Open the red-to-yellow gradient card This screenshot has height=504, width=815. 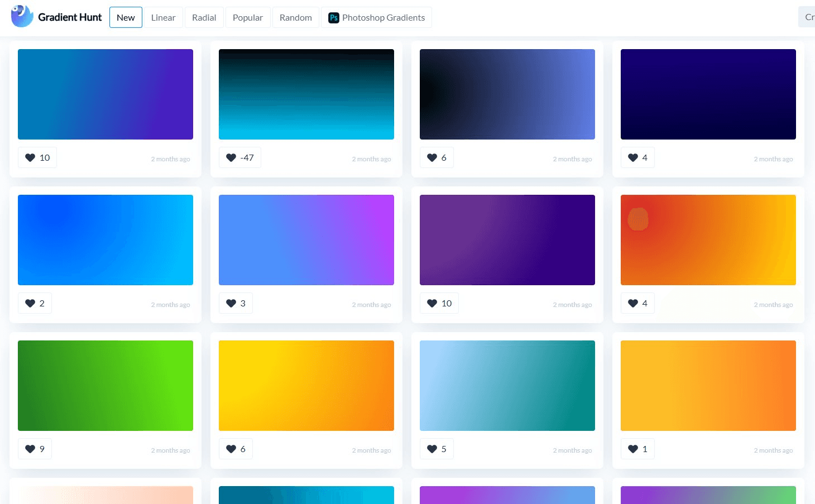pyautogui.click(x=708, y=240)
